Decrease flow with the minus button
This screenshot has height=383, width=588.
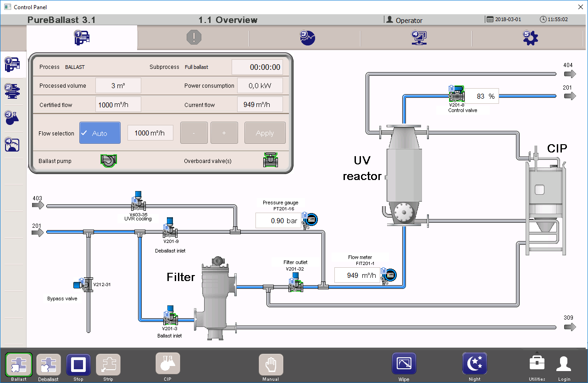pyautogui.click(x=194, y=133)
